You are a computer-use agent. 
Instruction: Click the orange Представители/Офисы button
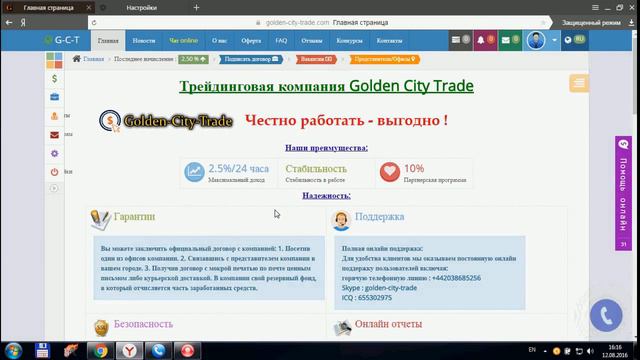(384, 59)
